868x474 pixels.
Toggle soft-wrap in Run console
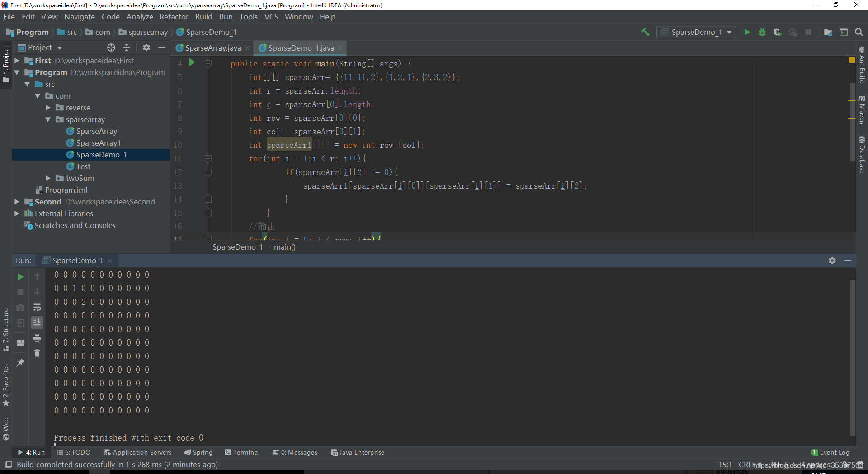37,308
